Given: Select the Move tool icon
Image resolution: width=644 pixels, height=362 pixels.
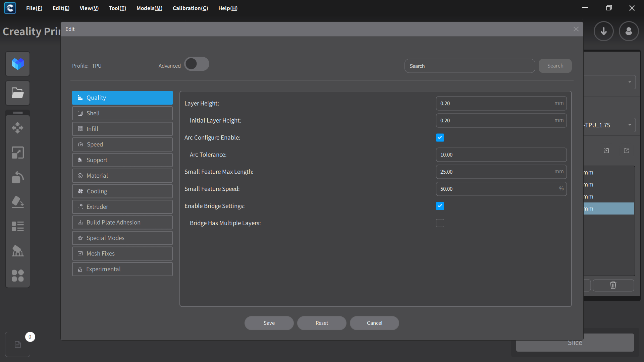Looking at the screenshot, I should (x=18, y=128).
